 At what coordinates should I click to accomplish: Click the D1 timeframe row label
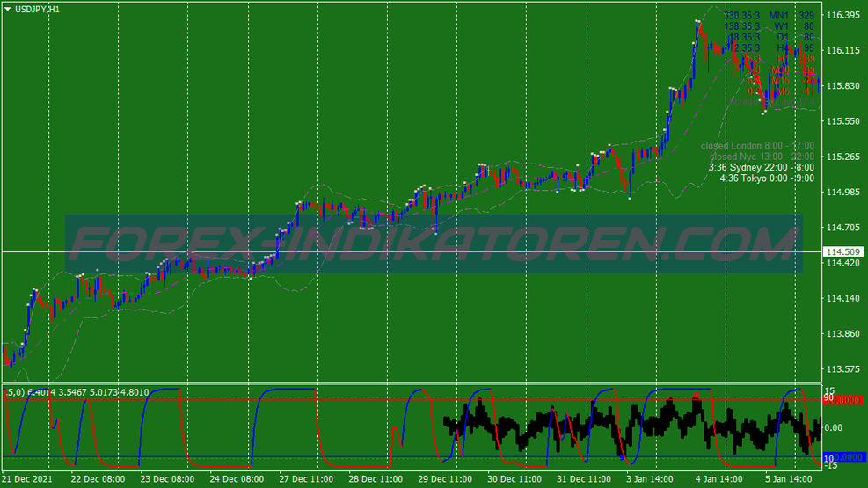[x=783, y=38]
